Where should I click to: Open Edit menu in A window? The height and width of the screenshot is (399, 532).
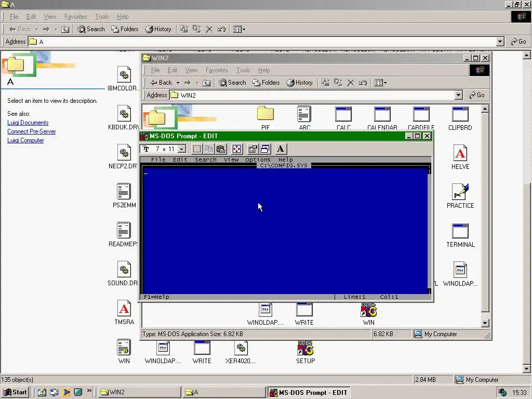point(31,17)
